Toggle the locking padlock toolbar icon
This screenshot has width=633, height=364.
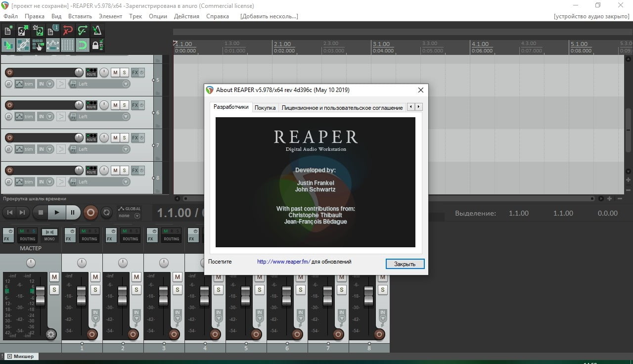point(97,45)
